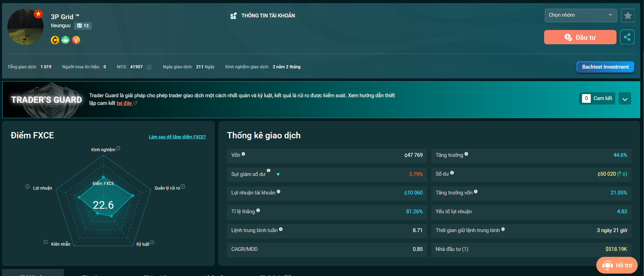This screenshot has height=276, width=644.
Task: Open the Hỗ trợ support chat
Action: coord(617,265)
